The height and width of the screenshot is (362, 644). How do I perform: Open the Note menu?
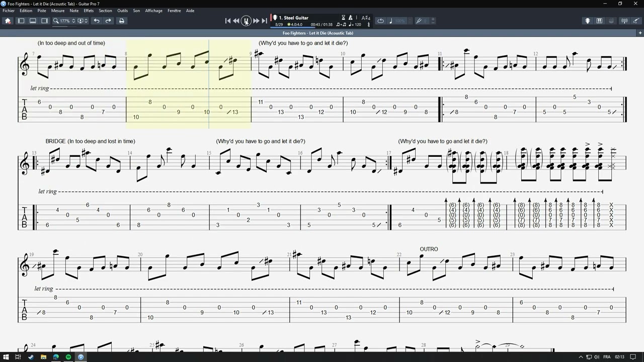coord(74,11)
